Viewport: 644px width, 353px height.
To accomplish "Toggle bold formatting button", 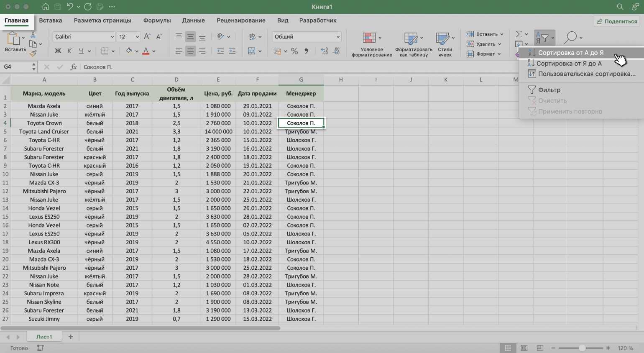I will pyautogui.click(x=58, y=51).
